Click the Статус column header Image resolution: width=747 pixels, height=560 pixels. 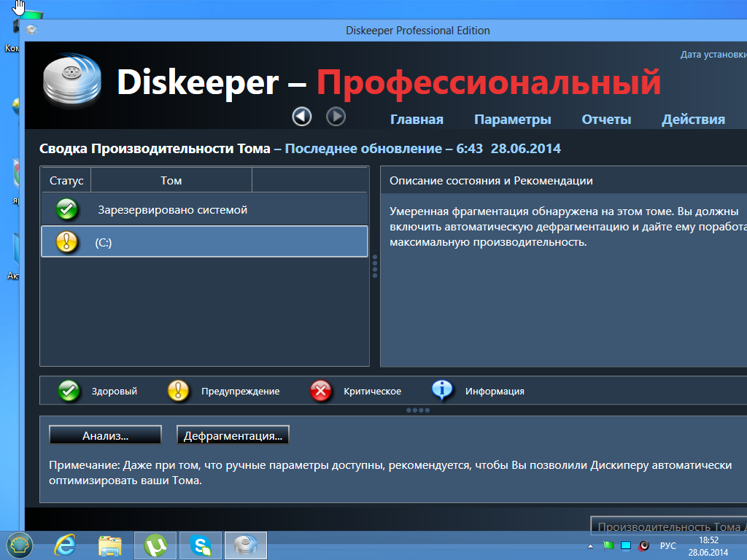click(66, 181)
